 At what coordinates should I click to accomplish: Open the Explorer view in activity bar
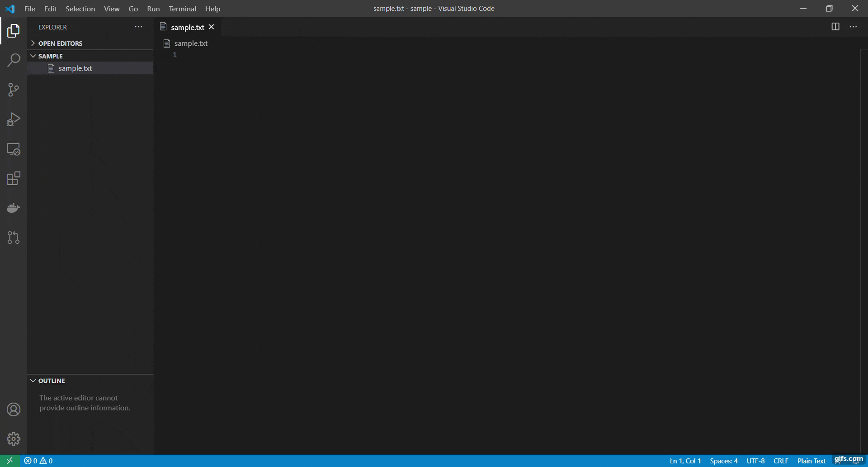coord(14,31)
